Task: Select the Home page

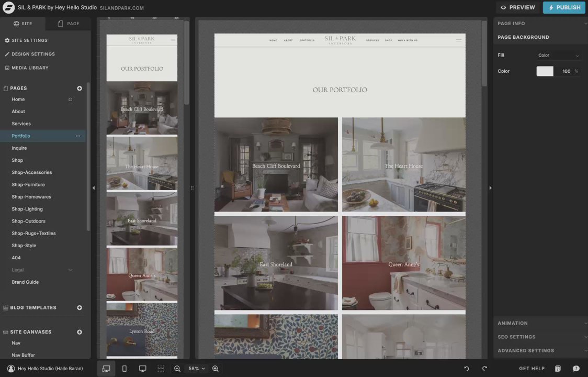Action: (18, 99)
